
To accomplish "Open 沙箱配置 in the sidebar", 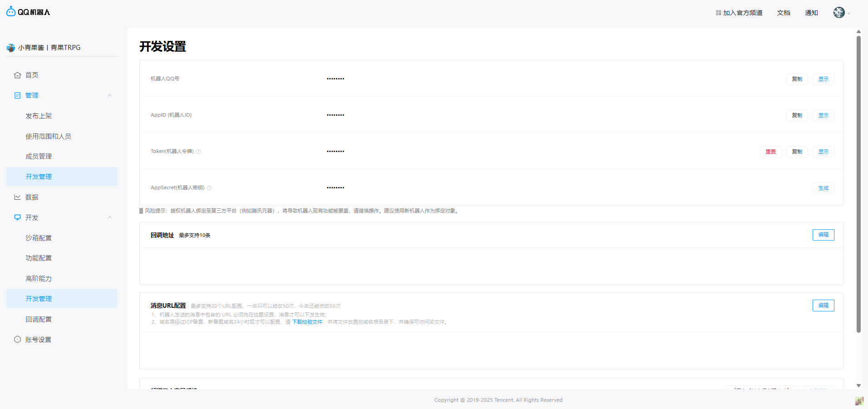I will [x=39, y=238].
